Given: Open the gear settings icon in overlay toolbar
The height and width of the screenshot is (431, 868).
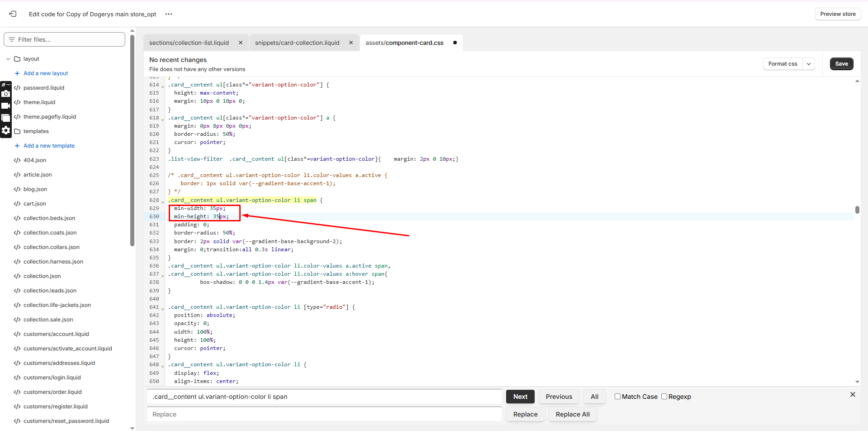Looking at the screenshot, I should click(x=5, y=130).
